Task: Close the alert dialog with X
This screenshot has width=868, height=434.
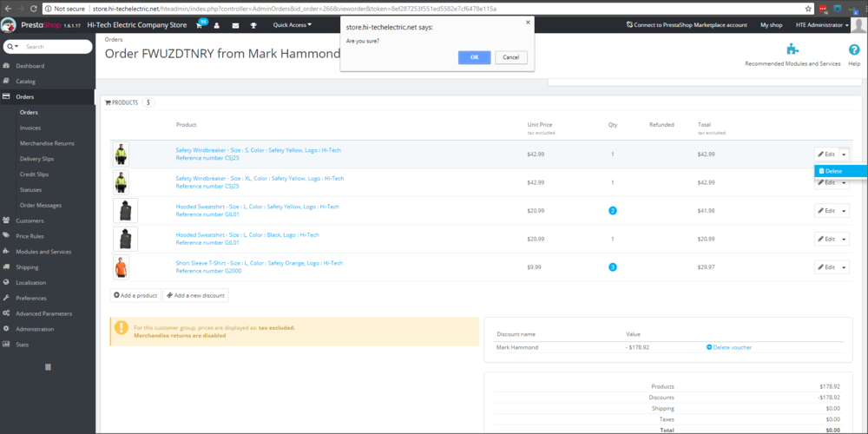Action: pos(528,23)
